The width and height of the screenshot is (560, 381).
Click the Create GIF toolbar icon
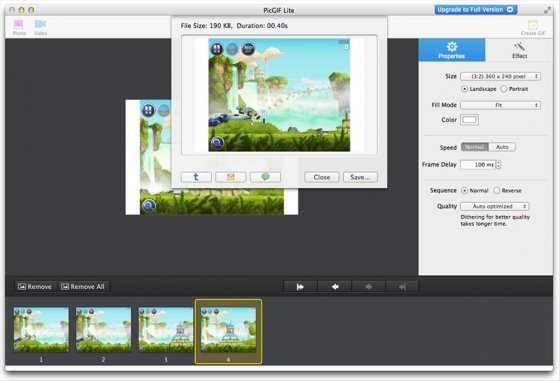pos(532,27)
